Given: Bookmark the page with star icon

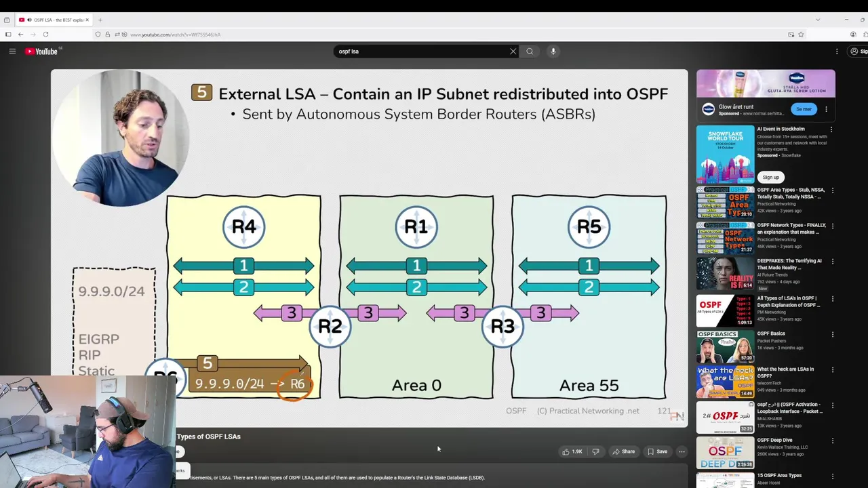Looking at the screenshot, I should point(801,35).
